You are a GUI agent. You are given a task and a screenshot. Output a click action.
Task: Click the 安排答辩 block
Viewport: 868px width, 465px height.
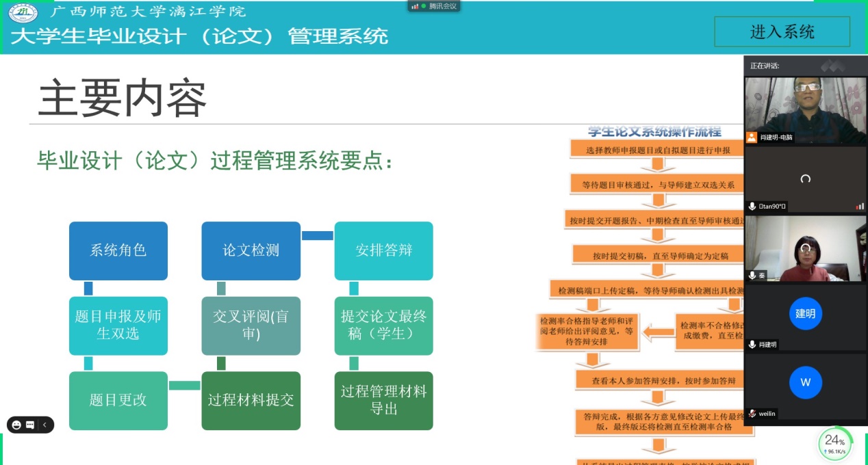tap(383, 250)
